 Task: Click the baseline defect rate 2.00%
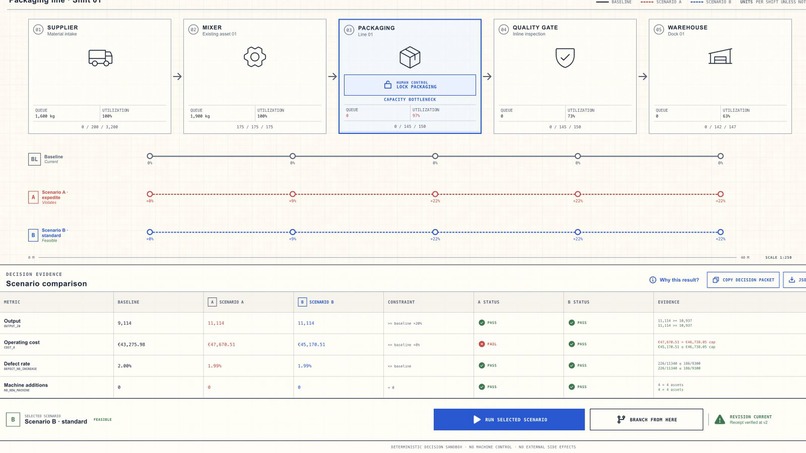124,366
